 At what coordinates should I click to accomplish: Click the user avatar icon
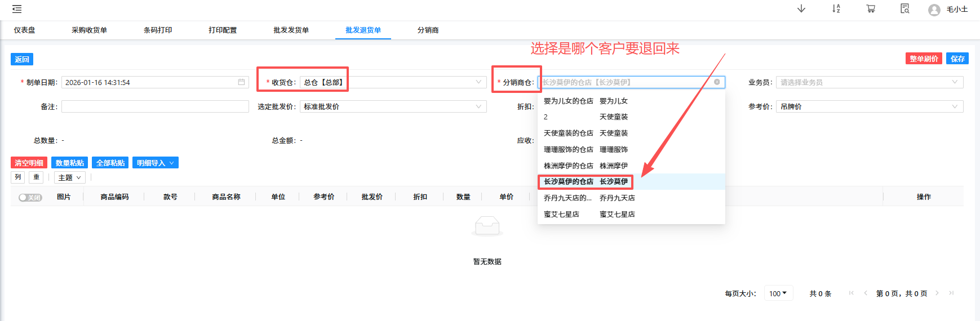point(934,10)
